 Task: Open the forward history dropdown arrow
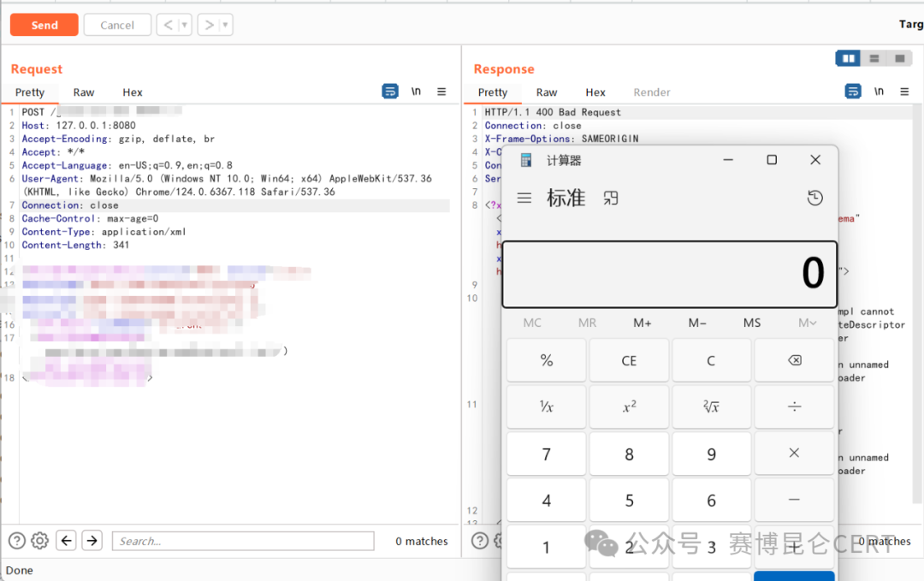click(226, 25)
